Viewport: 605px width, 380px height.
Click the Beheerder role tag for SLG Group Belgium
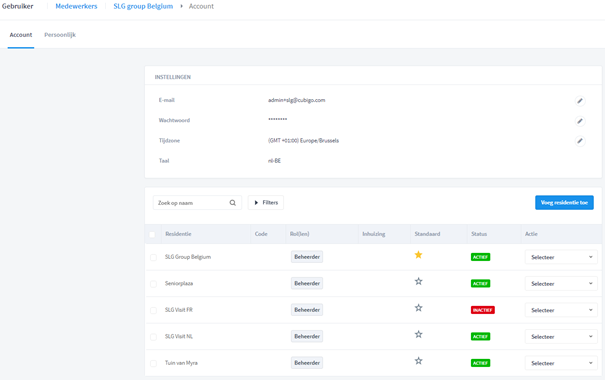307,257
